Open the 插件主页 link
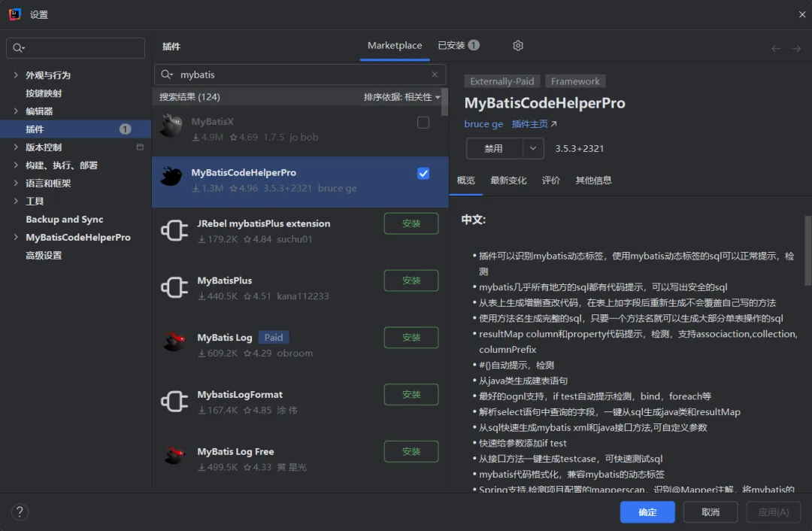812x531 pixels. pyautogui.click(x=530, y=124)
